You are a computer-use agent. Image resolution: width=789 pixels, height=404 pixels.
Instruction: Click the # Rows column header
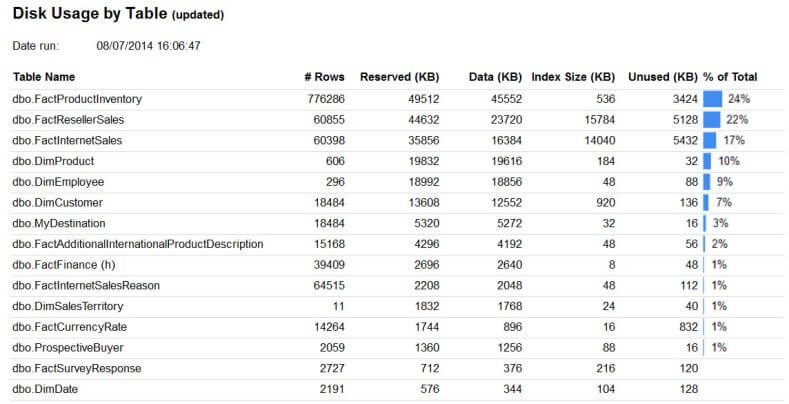324,77
